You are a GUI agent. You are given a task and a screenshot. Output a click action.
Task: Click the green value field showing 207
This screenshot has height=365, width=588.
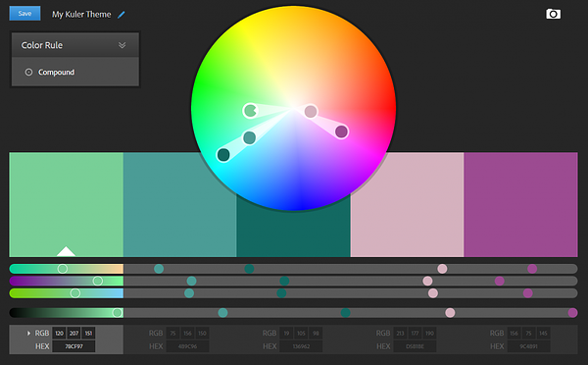pyautogui.click(x=73, y=333)
